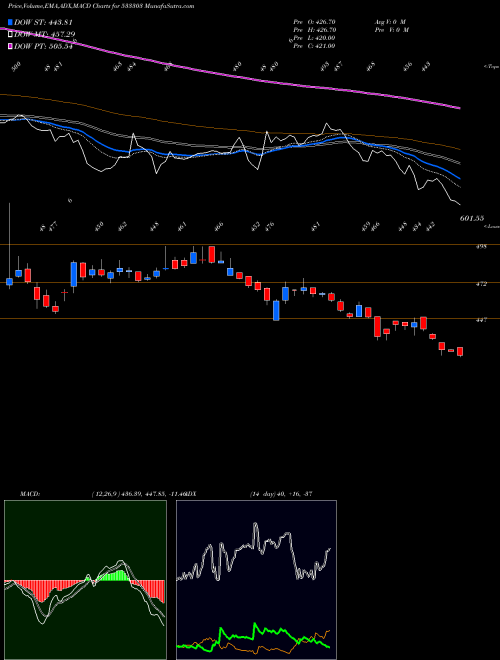Select the 'DOW ST: 443.81' legend text
500x660 pixels.
pos(43,23)
